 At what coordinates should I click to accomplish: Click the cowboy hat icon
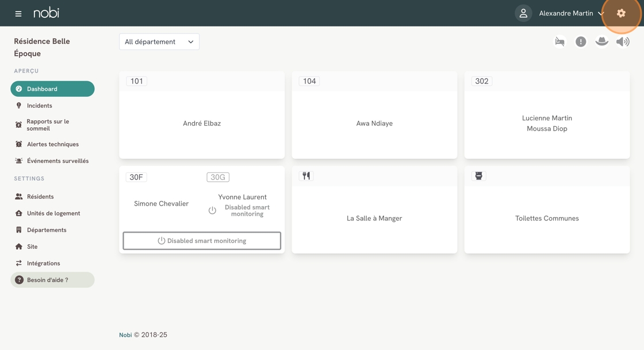pyautogui.click(x=601, y=41)
